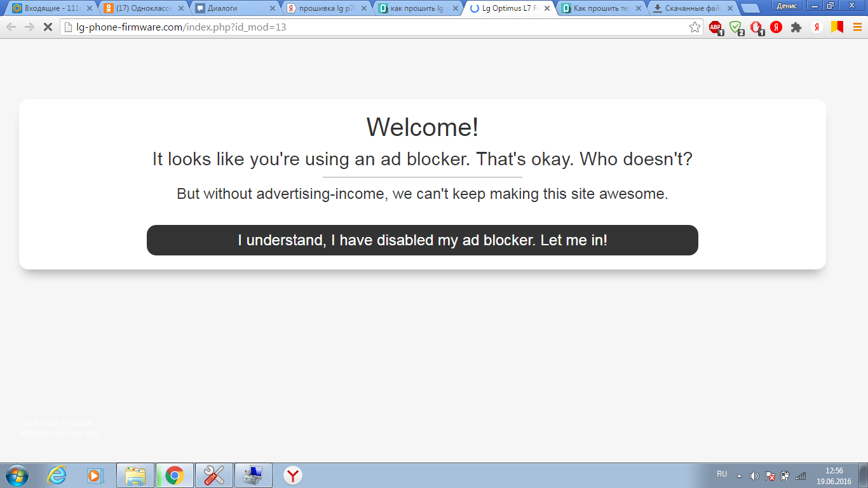Image resolution: width=868 pixels, height=488 pixels.
Task: Click the white Yandex Я extension icon
Action: (817, 27)
